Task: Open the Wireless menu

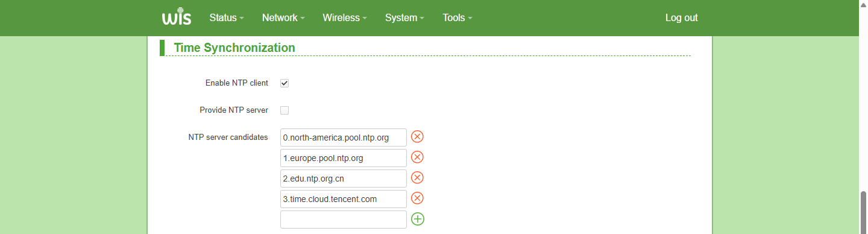Action: pyautogui.click(x=345, y=18)
